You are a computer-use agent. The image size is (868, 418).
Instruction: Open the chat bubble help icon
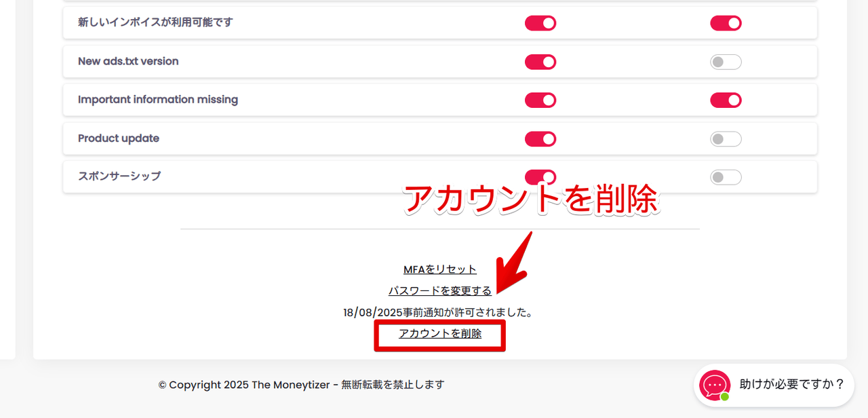pos(715,385)
